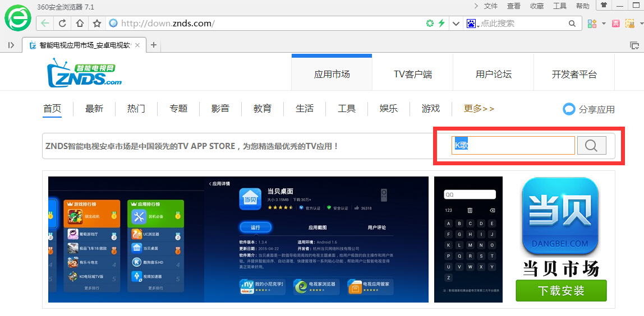
Task: Open the 教育 category
Action: [x=263, y=109]
